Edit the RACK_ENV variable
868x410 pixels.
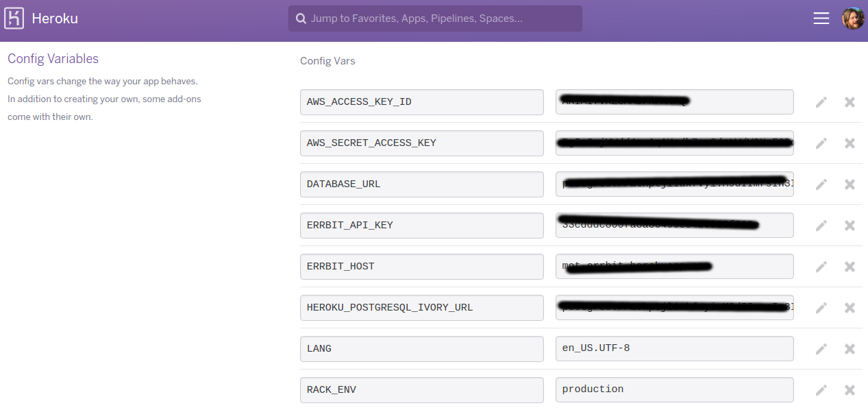click(821, 390)
